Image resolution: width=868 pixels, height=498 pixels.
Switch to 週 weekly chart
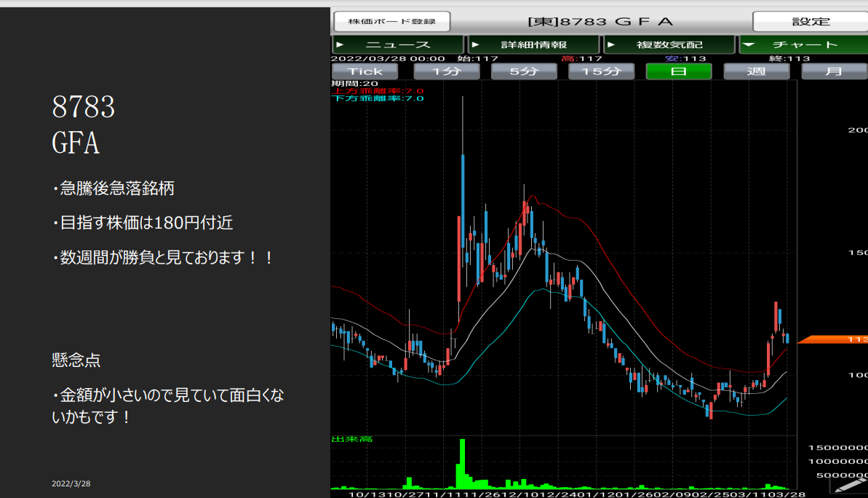coord(756,71)
